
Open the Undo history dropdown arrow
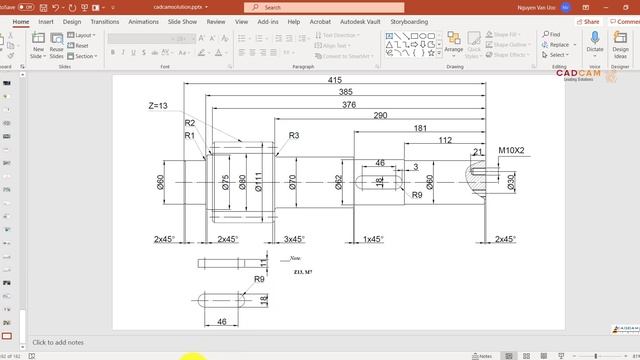(x=63, y=7)
